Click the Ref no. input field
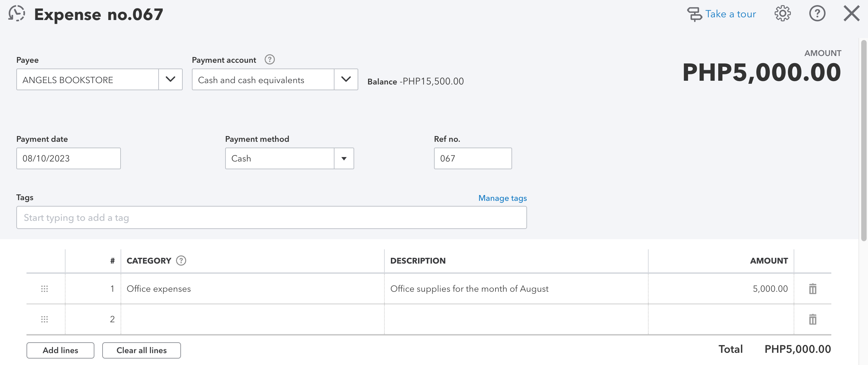Image resolution: width=868 pixels, height=365 pixels. (472, 158)
